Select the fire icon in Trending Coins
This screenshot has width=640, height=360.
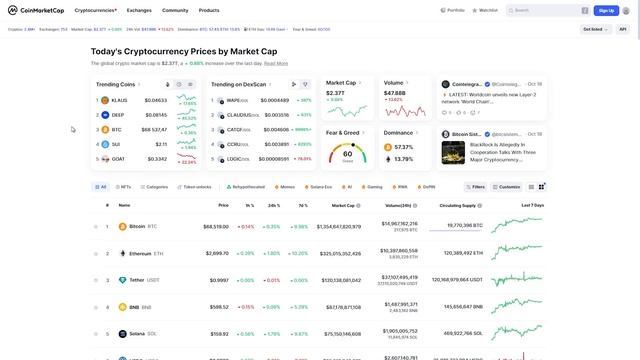167,84
